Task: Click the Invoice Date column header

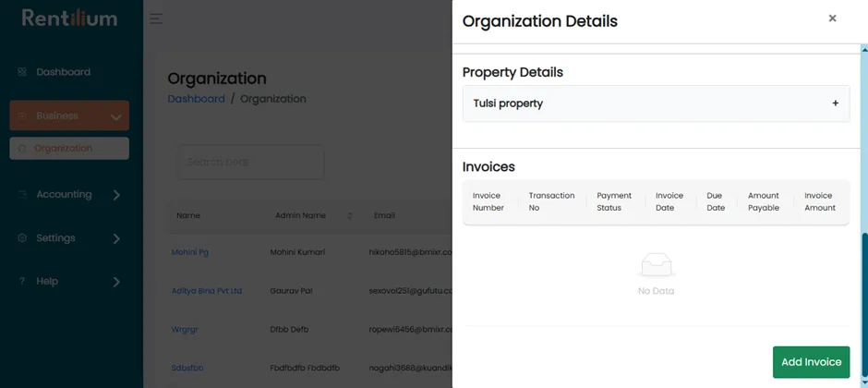Action: pos(669,202)
